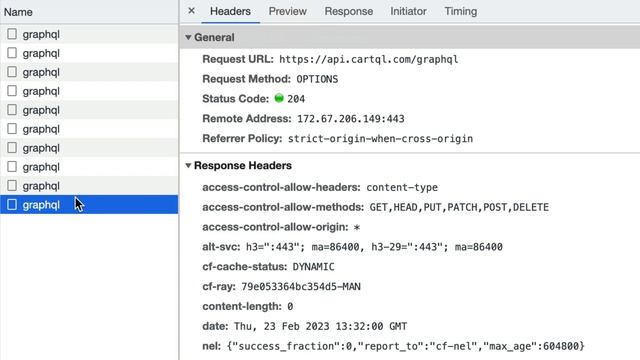This screenshot has width=640, height=360.
Task: Select the second graphql request row
Action: (x=89, y=53)
